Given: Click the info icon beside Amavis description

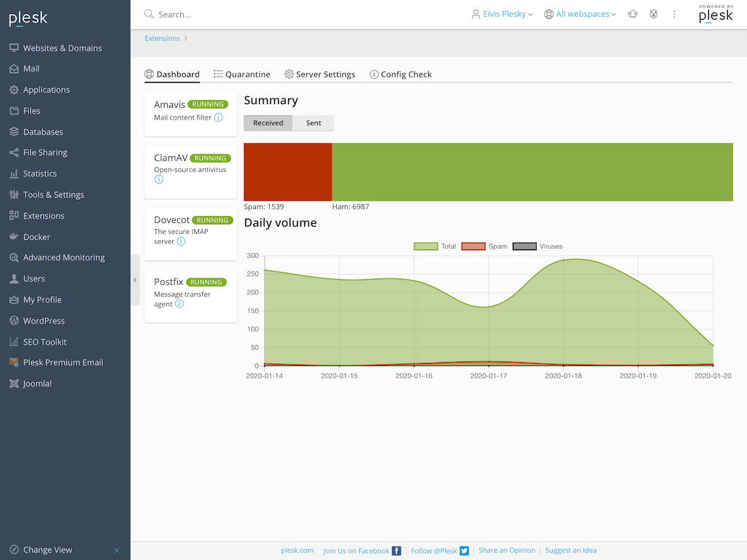Looking at the screenshot, I should click(218, 117).
